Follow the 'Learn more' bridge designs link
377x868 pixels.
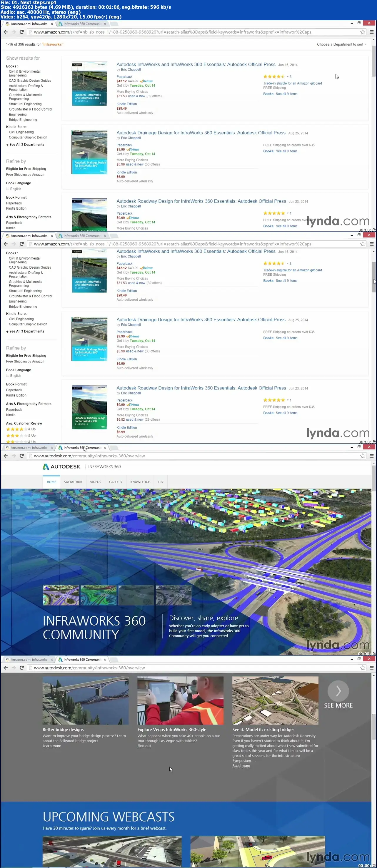click(51, 746)
